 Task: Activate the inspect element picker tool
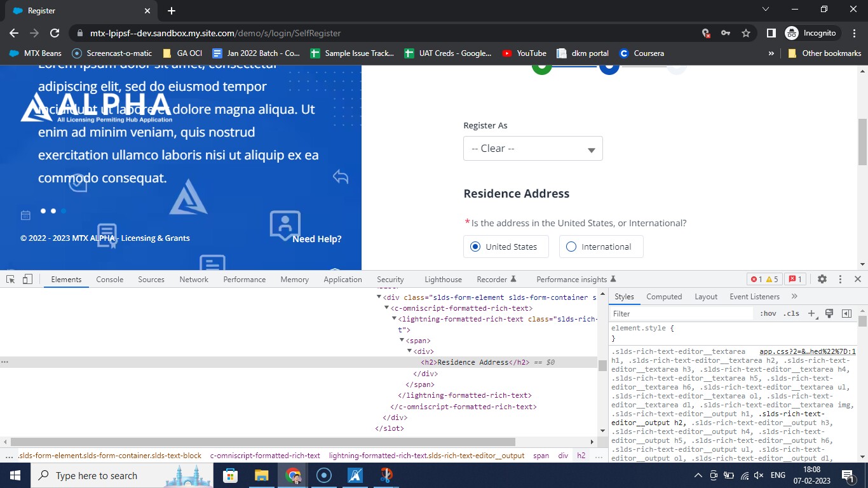pos(11,280)
